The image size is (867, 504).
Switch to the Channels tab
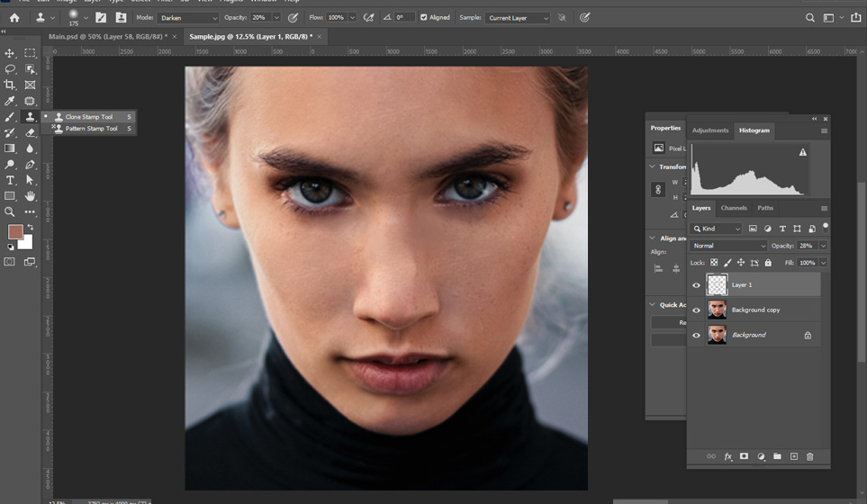(x=734, y=208)
